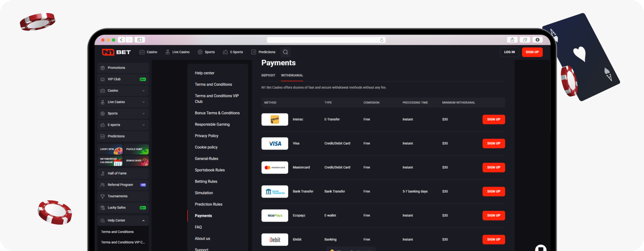Screen dimensions: 644x251
Task: Click the header SIGN UP button
Action: point(532,52)
